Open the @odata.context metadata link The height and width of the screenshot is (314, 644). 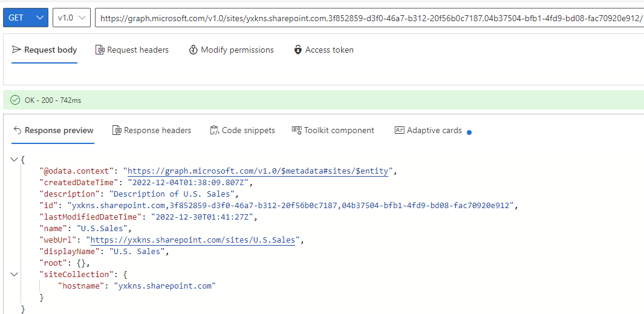pos(258,171)
